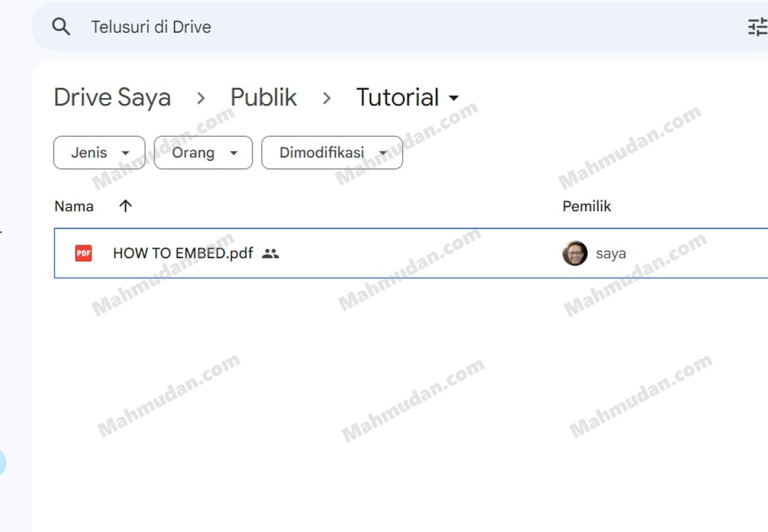The image size is (768, 532).
Task: Go to Drive Saya in breadcrumb
Action: tap(112, 98)
